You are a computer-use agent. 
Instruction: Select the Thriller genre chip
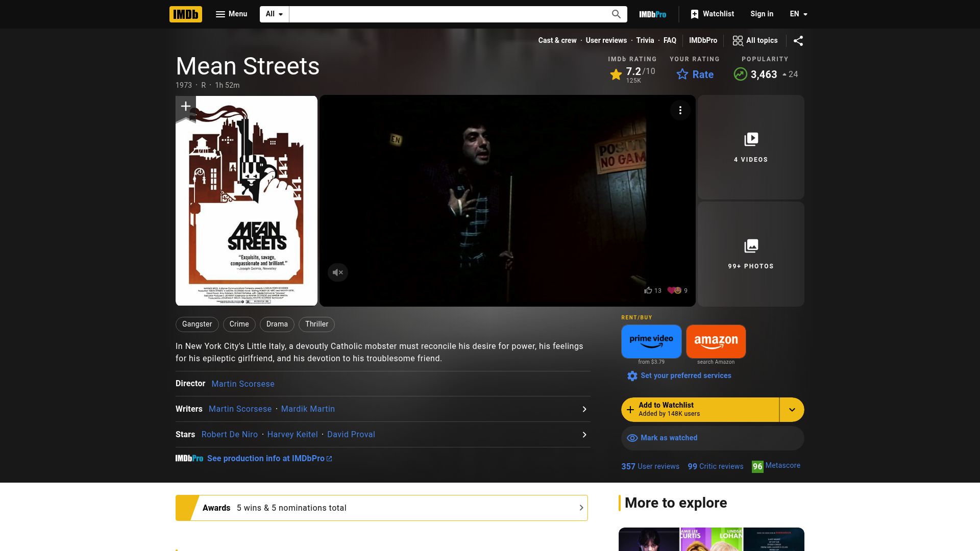pyautogui.click(x=316, y=324)
